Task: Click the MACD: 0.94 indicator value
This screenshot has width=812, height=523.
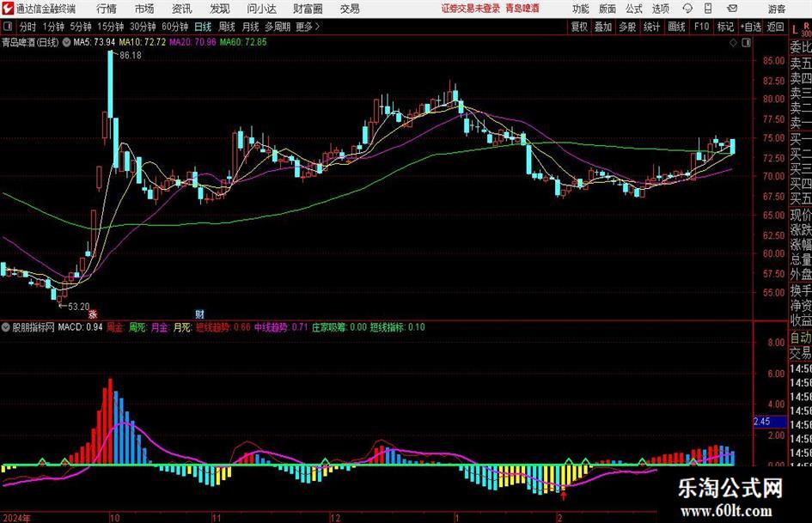Action: pos(80,327)
